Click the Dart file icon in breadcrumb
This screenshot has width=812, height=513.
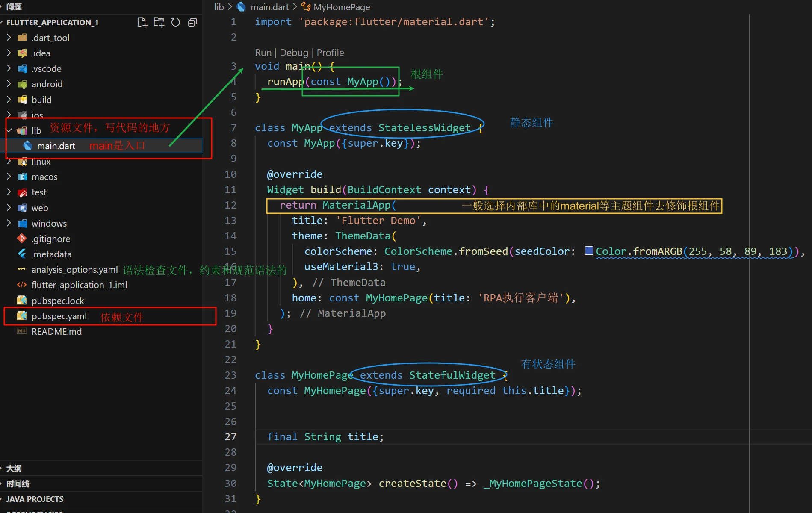tap(241, 7)
